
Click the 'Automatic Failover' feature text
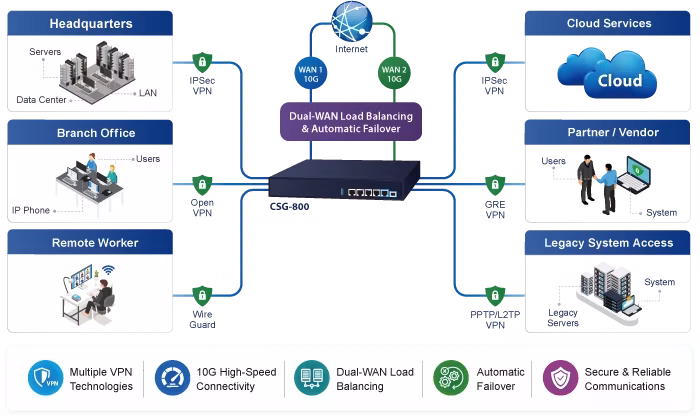tap(500, 379)
